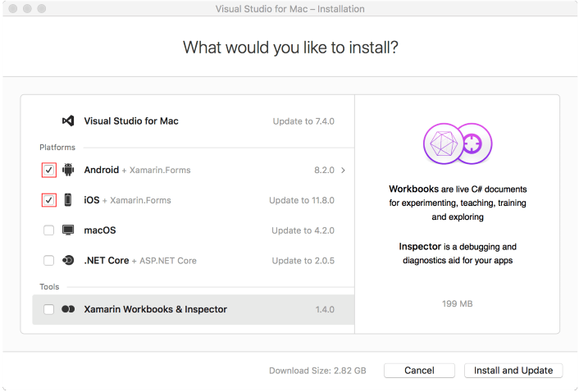Enable the .NET Core checkbox

coord(48,261)
